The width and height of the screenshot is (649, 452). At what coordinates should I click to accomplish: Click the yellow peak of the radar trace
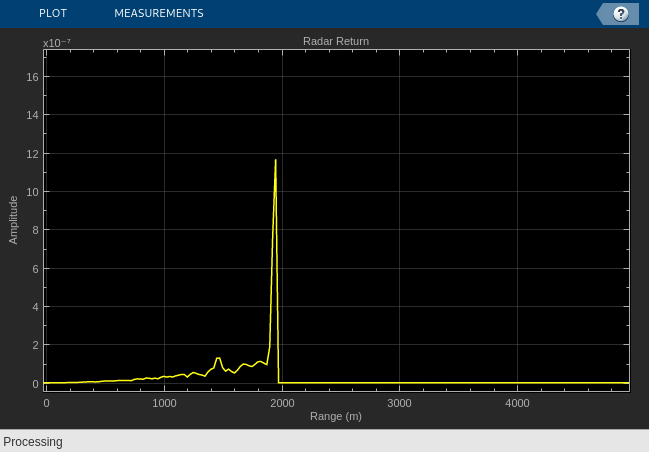click(x=275, y=161)
